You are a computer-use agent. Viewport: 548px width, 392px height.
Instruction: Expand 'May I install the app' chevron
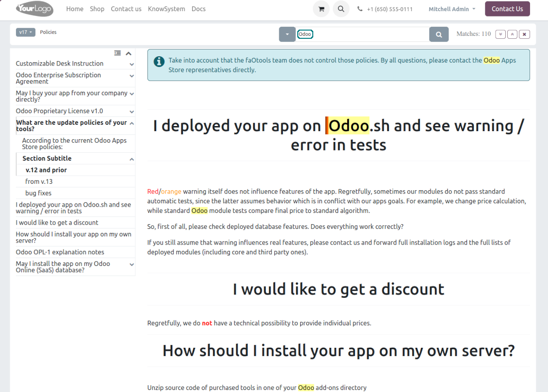[132, 265]
